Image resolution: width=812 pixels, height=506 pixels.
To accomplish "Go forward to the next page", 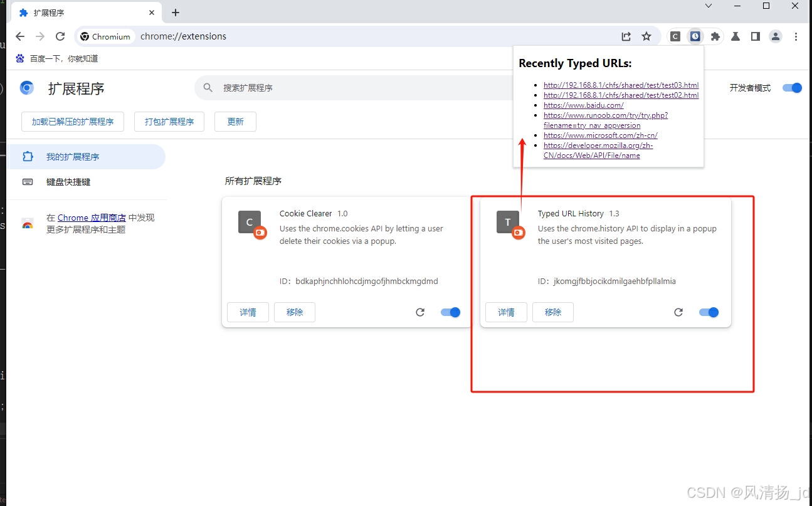I will (x=40, y=36).
